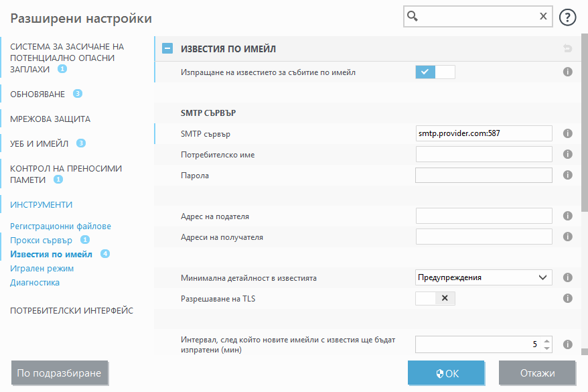Show info for the notification interval setting
This screenshot has width=588, height=392.
tap(567, 344)
